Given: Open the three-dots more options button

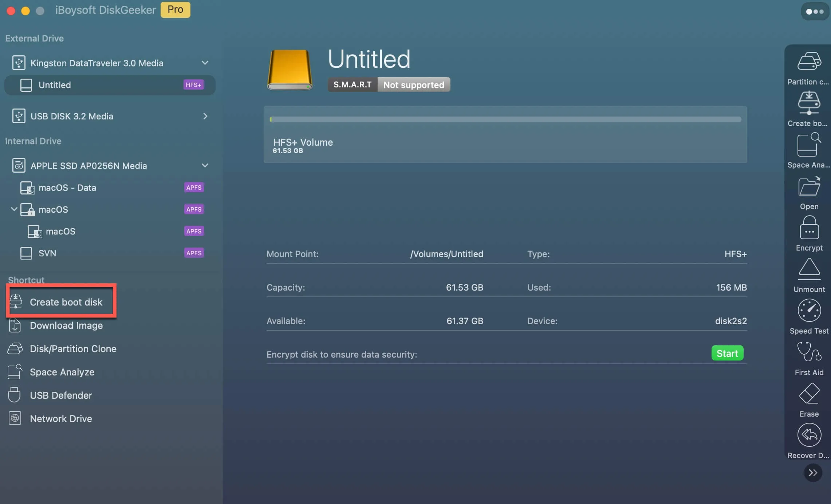Looking at the screenshot, I should coord(814,12).
